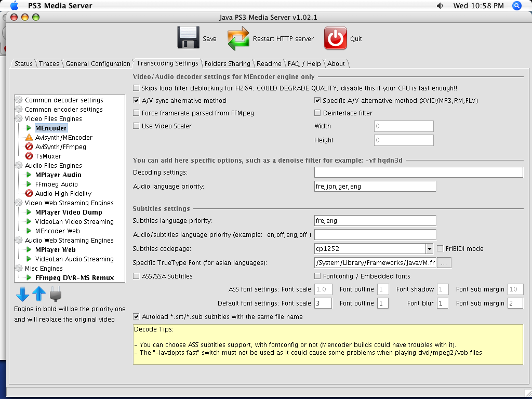Select TsMuxer in the engine tree
Viewport: 532px width, 399px height.
pyautogui.click(x=48, y=156)
